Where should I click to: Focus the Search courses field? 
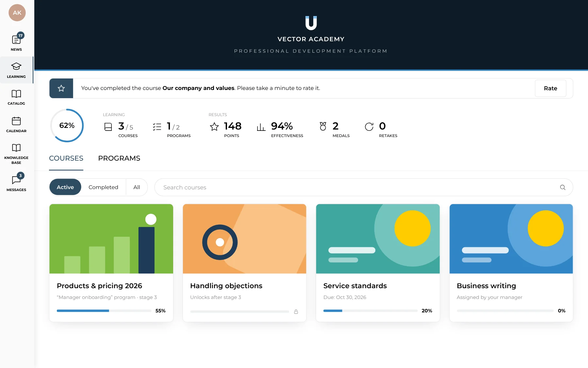pyautogui.click(x=364, y=187)
